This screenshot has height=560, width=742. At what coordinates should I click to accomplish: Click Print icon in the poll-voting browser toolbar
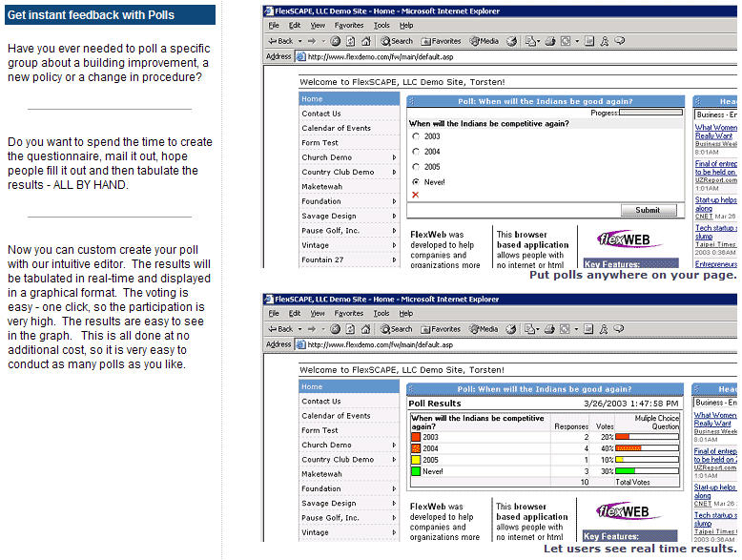pyautogui.click(x=550, y=41)
